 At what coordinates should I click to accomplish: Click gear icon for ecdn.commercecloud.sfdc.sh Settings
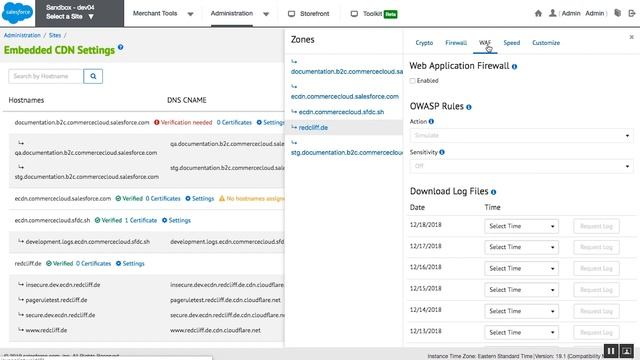(164, 220)
